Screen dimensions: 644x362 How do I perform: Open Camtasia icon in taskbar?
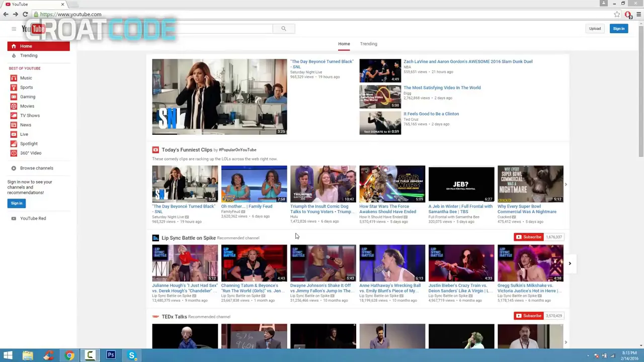tap(90, 355)
